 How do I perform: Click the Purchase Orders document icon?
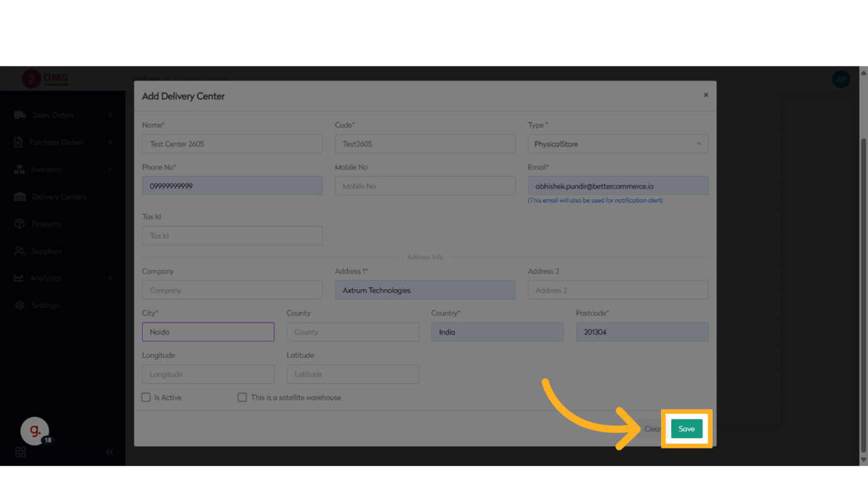click(x=19, y=142)
